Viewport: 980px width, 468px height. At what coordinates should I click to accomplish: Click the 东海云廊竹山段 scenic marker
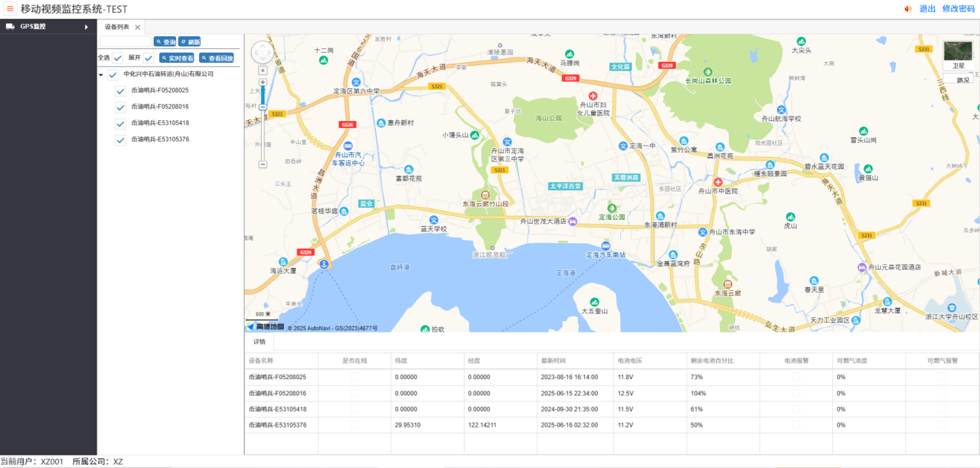(485, 195)
